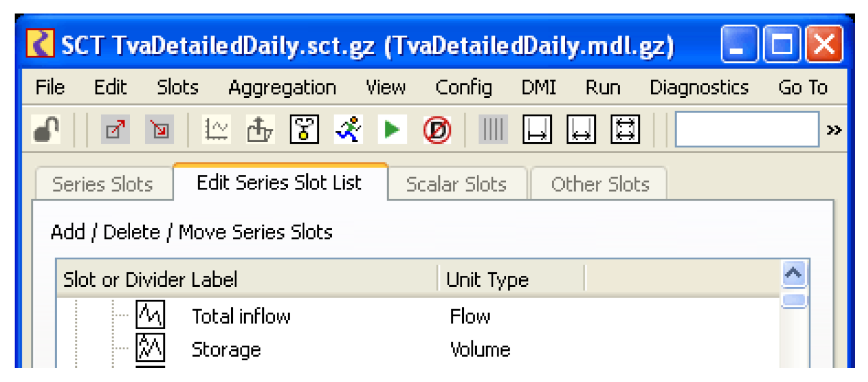The height and width of the screenshot is (382, 868).
Task: Switch to the Other Slots tab
Action: point(599,184)
